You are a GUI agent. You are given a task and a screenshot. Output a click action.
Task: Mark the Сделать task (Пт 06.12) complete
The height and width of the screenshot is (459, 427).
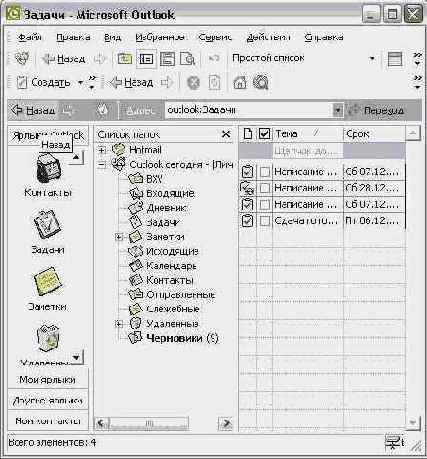[x=265, y=221]
